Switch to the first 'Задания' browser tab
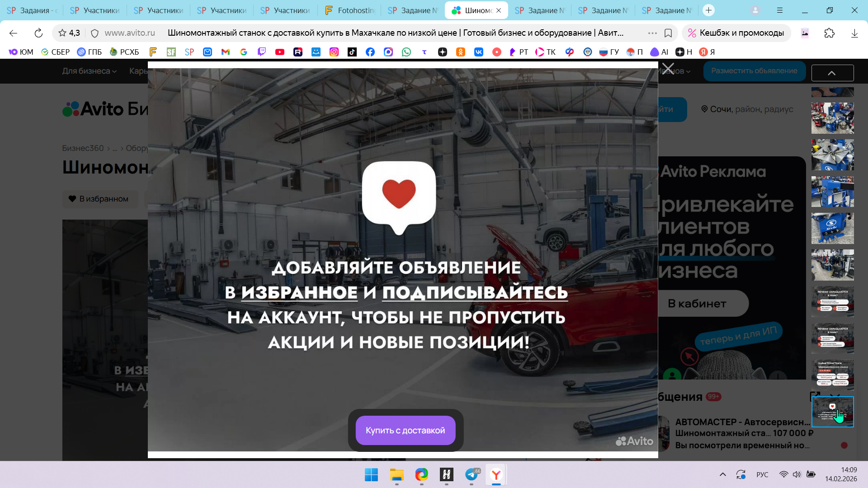868x488 pixels. (31, 10)
